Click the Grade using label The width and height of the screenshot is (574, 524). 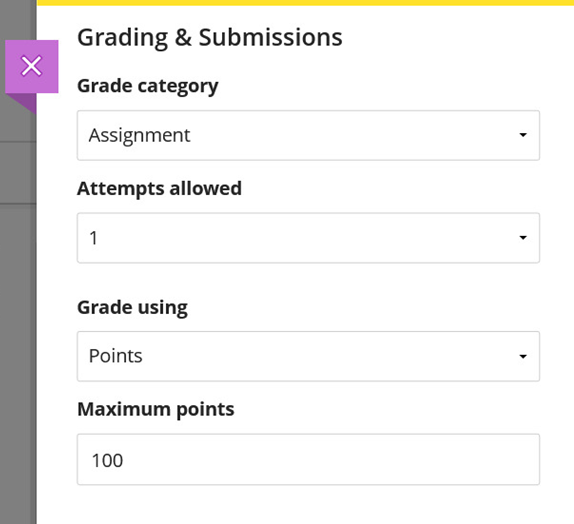coord(133,308)
